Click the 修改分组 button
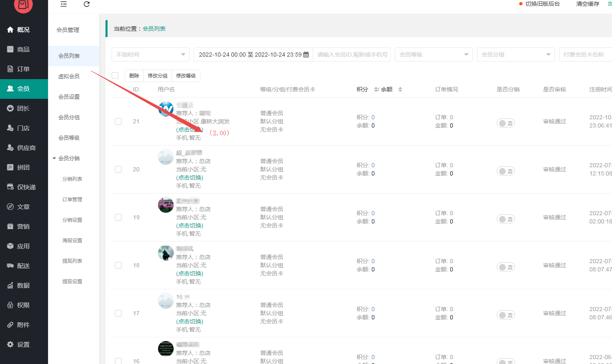This screenshot has width=612, height=364. (158, 76)
